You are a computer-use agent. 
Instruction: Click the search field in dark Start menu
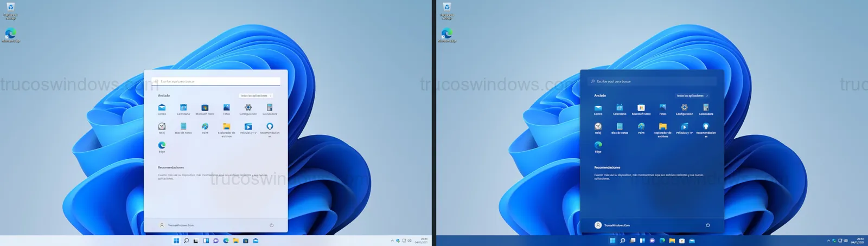(652, 81)
